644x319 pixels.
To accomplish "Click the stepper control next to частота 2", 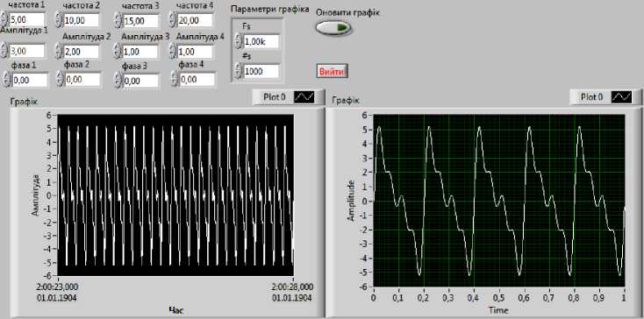I will click(59, 19).
